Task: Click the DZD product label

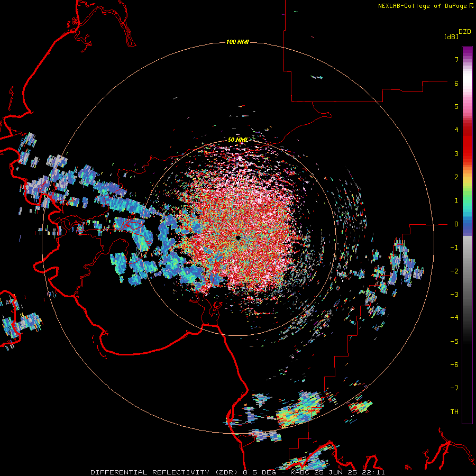Action: pos(465,32)
